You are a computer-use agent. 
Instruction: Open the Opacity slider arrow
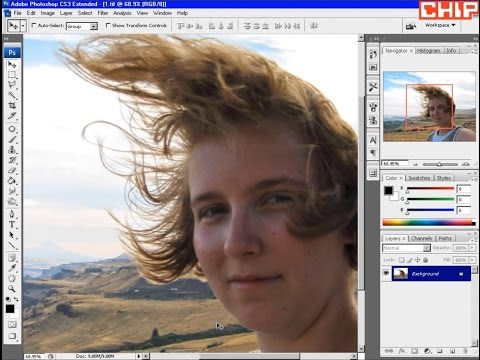click(x=472, y=248)
